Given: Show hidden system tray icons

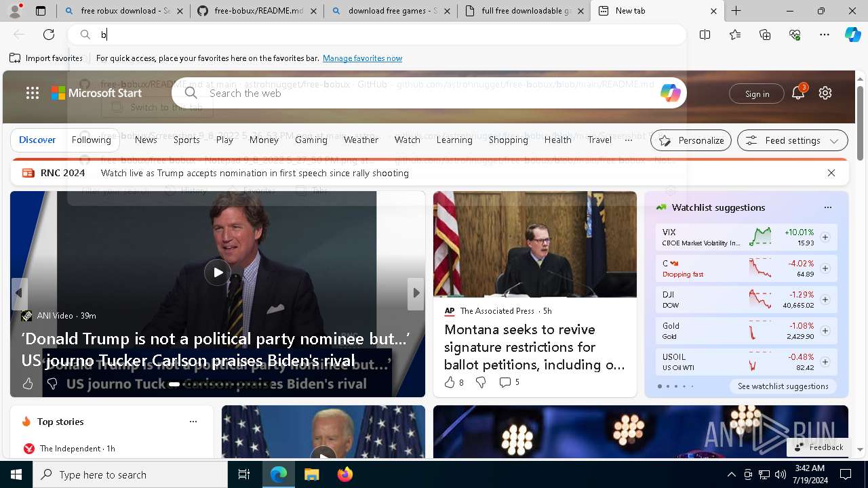Looking at the screenshot, I should [731, 474].
